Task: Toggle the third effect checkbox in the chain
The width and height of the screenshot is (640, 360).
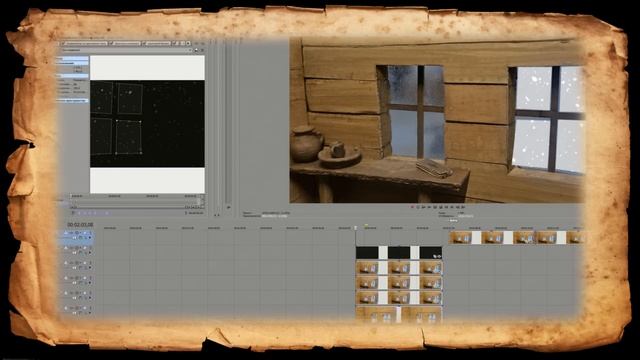Action: point(144,43)
